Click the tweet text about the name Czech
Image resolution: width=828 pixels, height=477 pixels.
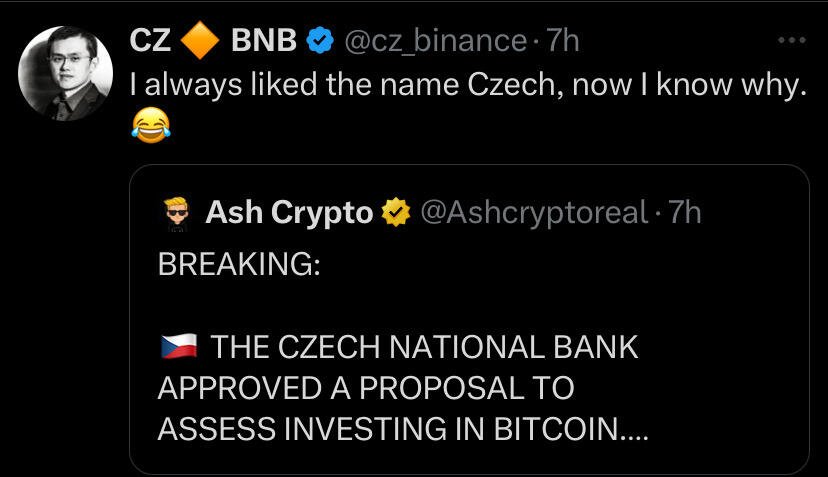coord(468,85)
